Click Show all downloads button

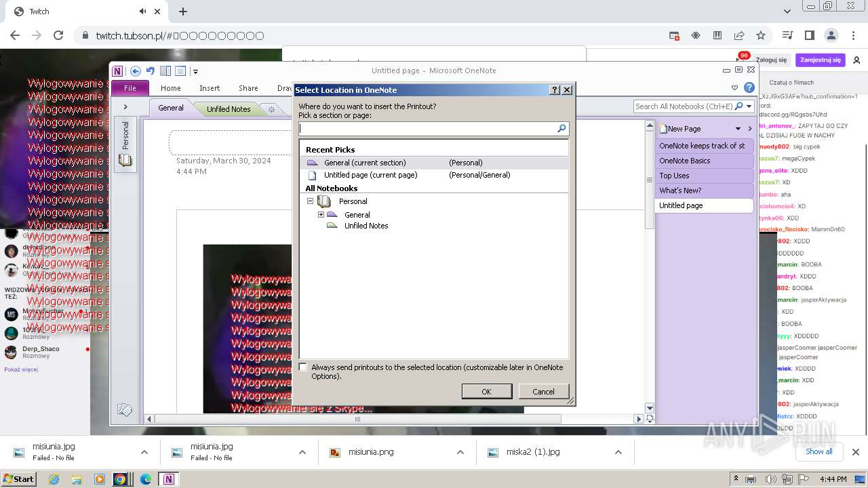(x=818, y=451)
